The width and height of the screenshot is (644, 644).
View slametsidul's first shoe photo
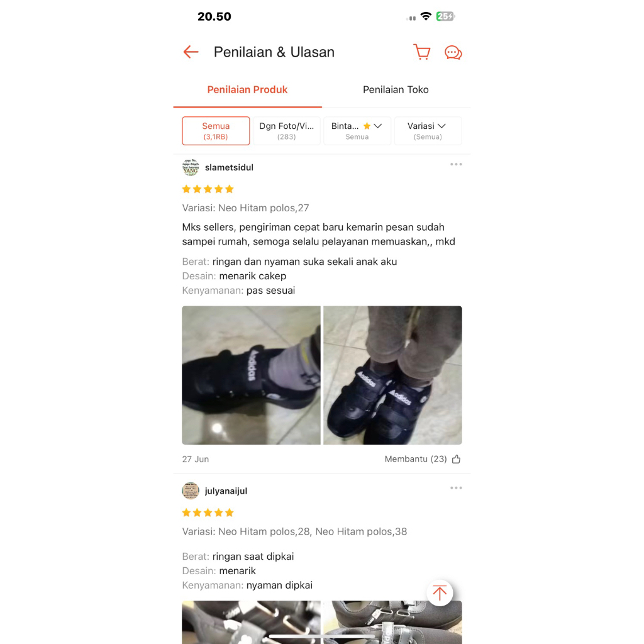[x=252, y=375]
